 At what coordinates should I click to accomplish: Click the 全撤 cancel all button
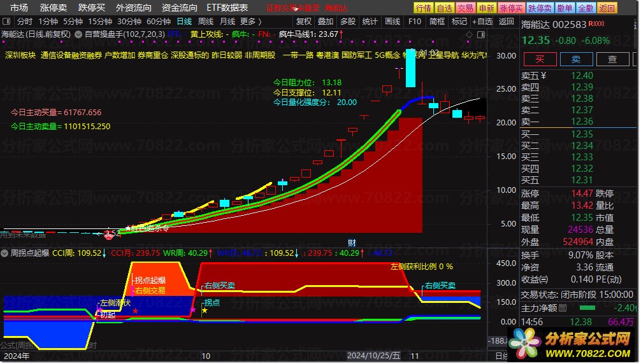tap(586, 8)
